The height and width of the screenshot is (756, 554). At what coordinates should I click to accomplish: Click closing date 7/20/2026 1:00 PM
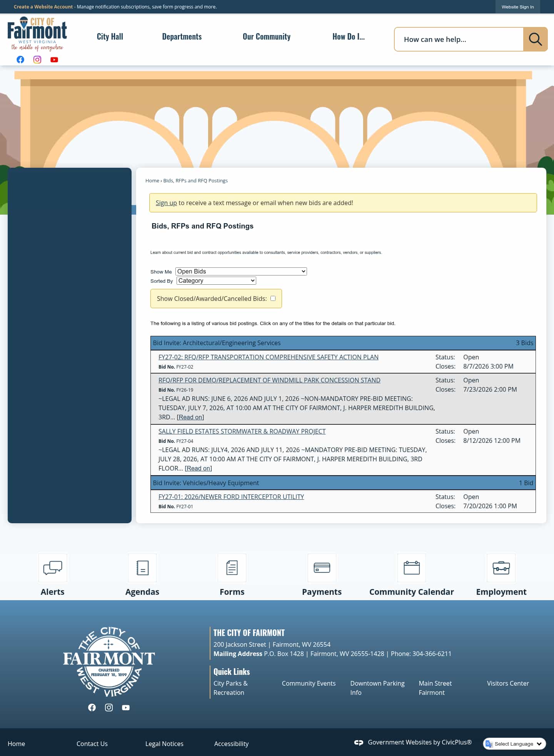(x=490, y=506)
